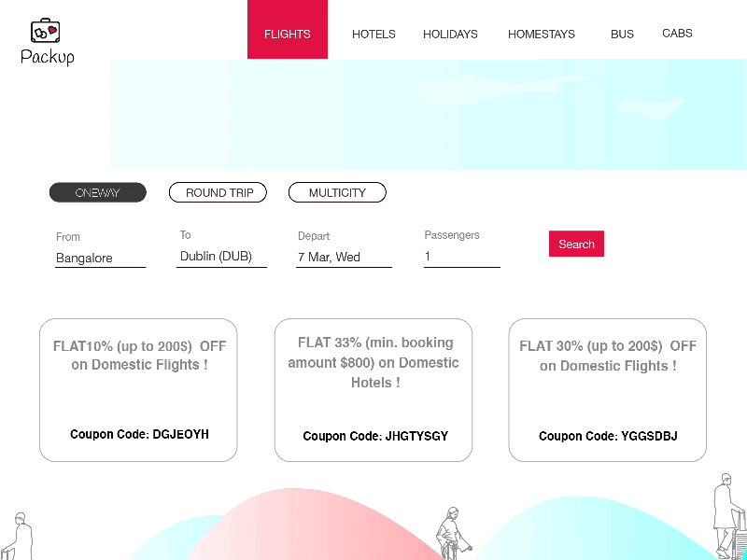The width and height of the screenshot is (747, 560).
Task: Enable the MULTICITY option
Action: pos(337,192)
